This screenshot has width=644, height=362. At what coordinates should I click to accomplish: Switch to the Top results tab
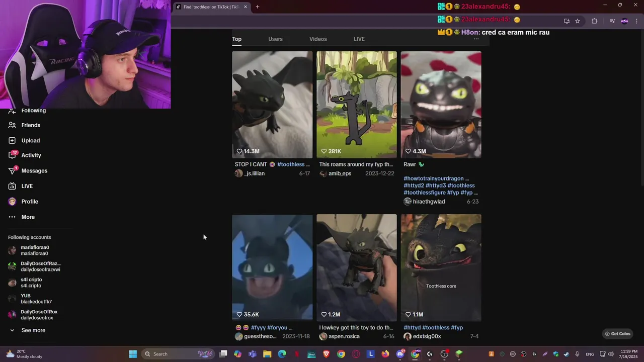(236, 39)
